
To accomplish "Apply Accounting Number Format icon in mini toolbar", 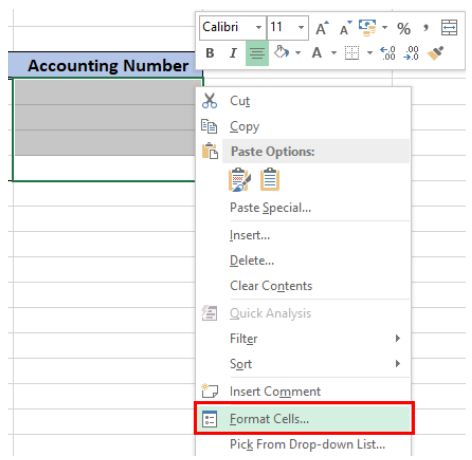I will [x=367, y=28].
